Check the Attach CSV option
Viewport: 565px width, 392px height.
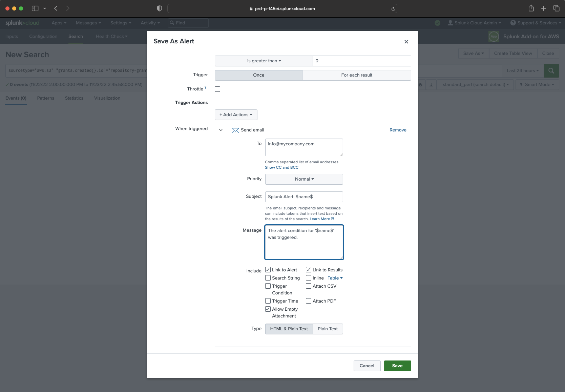[x=309, y=286]
